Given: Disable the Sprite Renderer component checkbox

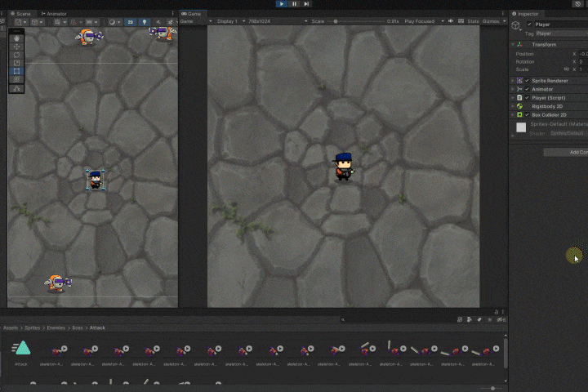Looking at the screenshot, I should [x=527, y=81].
